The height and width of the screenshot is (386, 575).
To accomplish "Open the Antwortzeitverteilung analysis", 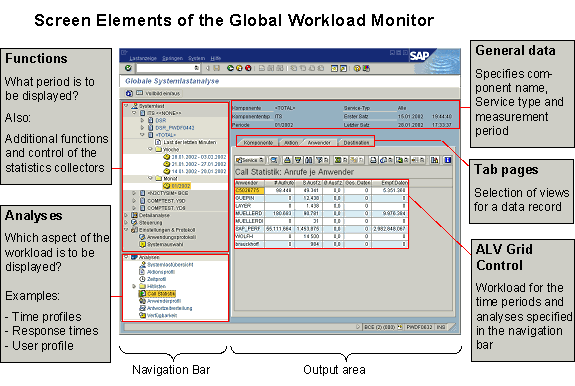I will 169,308.
